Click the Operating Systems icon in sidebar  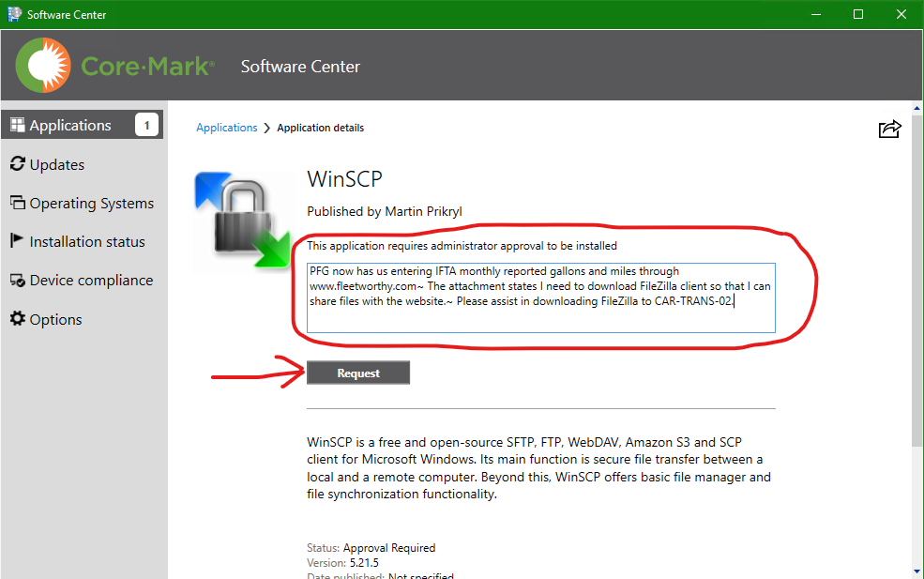(x=18, y=203)
